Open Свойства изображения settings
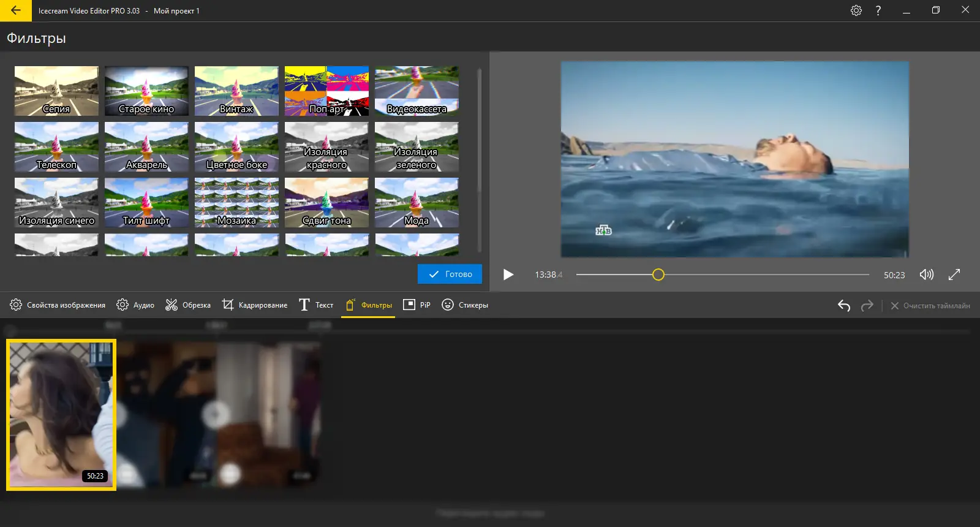This screenshot has height=527, width=980. [x=58, y=305]
